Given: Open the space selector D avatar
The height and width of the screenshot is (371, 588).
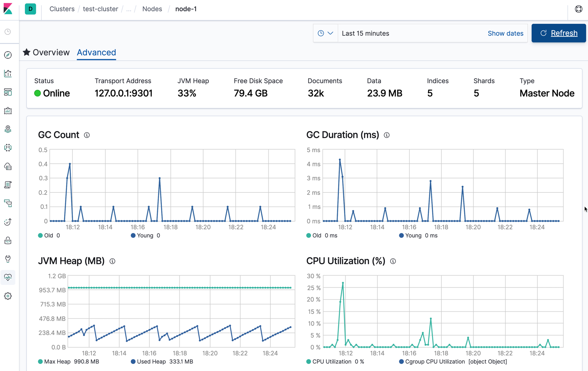Looking at the screenshot, I should click(30, 9).
